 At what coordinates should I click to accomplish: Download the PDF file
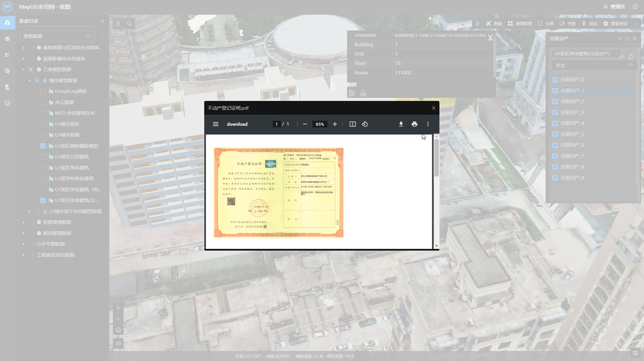pyautogui.click(x=401, y=124)
